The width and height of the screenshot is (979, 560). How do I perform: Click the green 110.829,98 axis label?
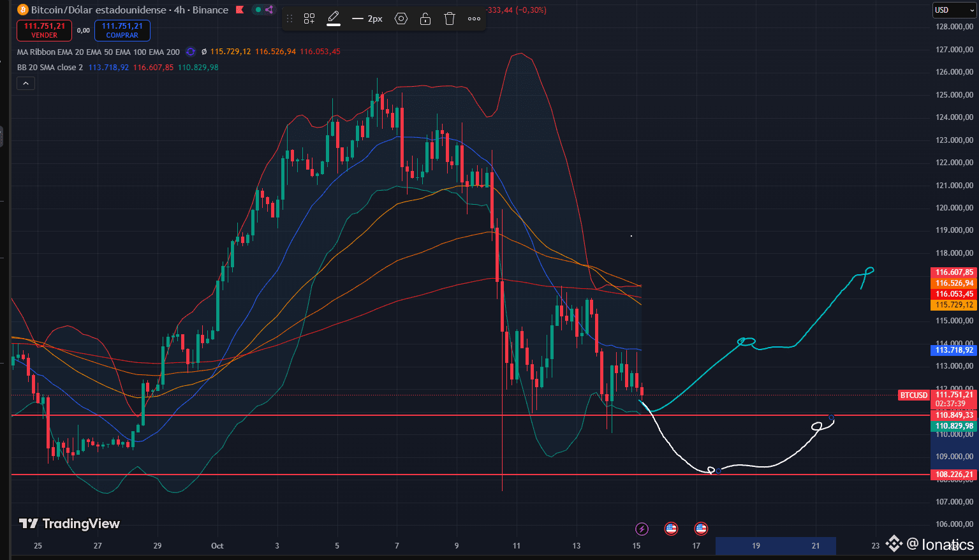click(954, 426)
